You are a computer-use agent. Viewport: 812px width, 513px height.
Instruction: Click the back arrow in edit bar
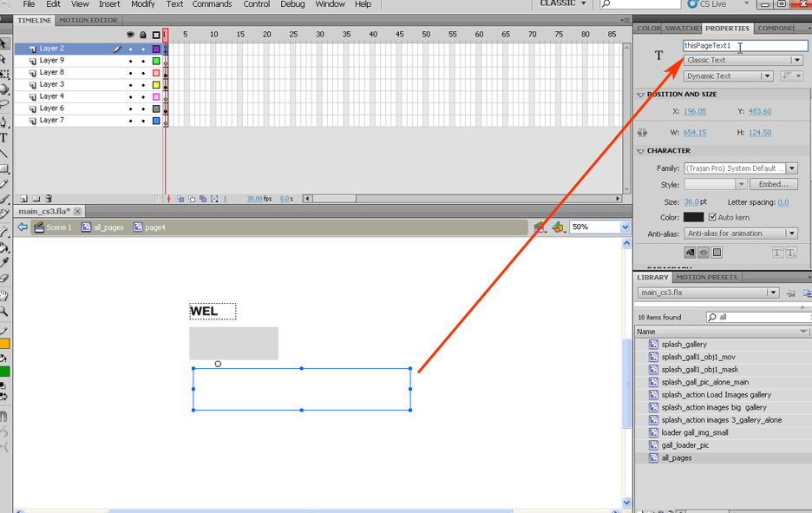[x=23, y=227]
